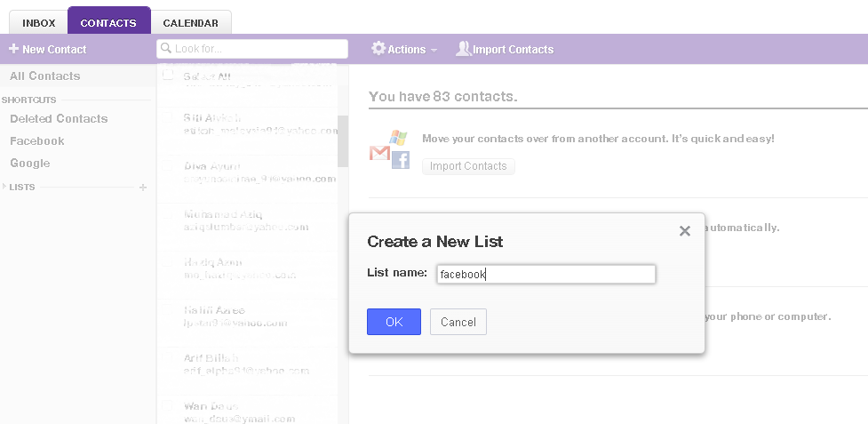This screenshot has height=424, width=868.
Task: Open the Calendar tab
Action: point(191,23)
